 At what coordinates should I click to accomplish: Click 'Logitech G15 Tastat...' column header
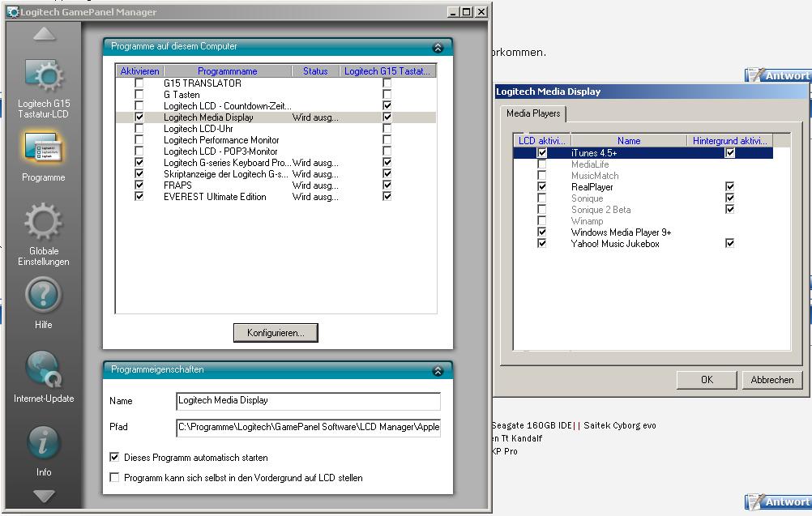[x=387, y=71]
